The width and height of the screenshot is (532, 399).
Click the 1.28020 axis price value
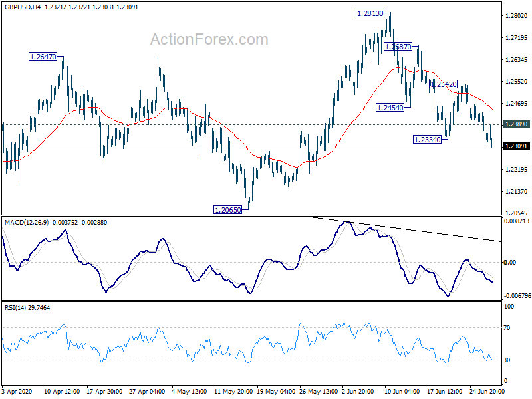click(517, 15)
